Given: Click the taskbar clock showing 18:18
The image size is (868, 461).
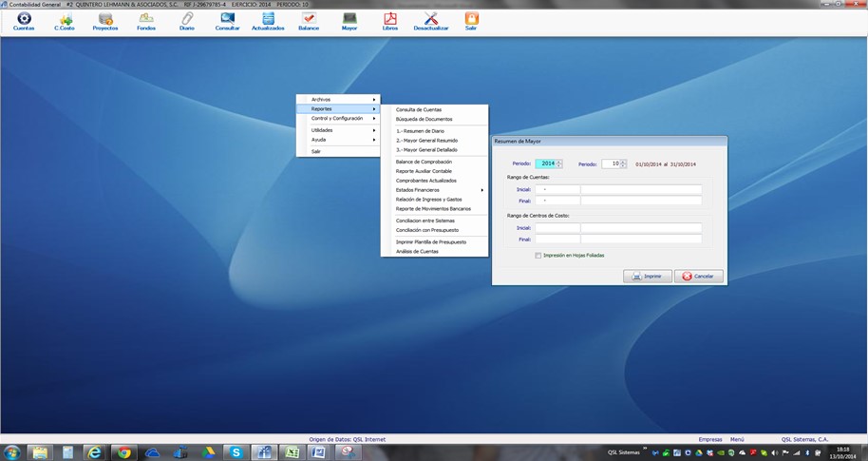Looking at the screenshot, I should (842, 452).
